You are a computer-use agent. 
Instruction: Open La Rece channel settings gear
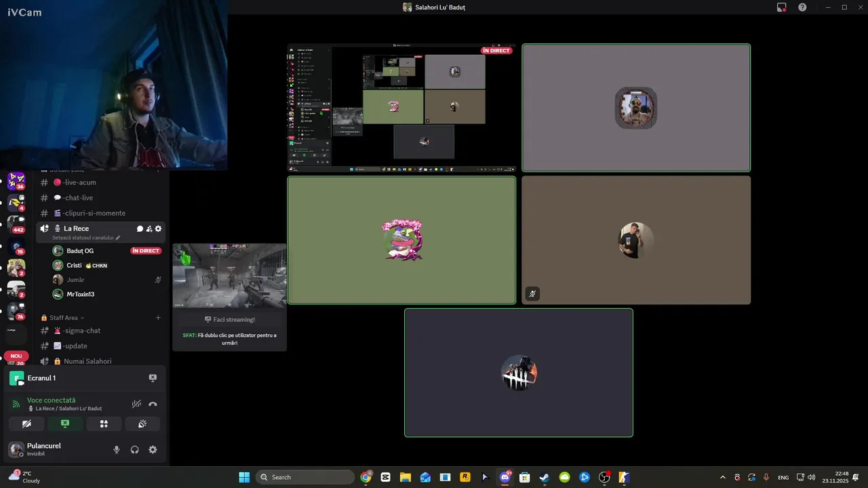[158, 229]
